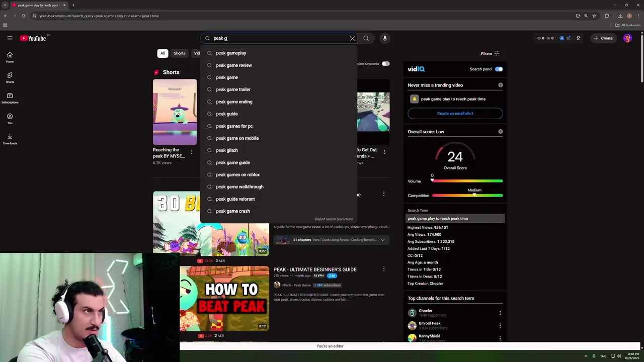The image size is (644, 362).
Task: Toggle the vidIQ Search panel switch
Action: pyautogui.click(x=499, y=69)
